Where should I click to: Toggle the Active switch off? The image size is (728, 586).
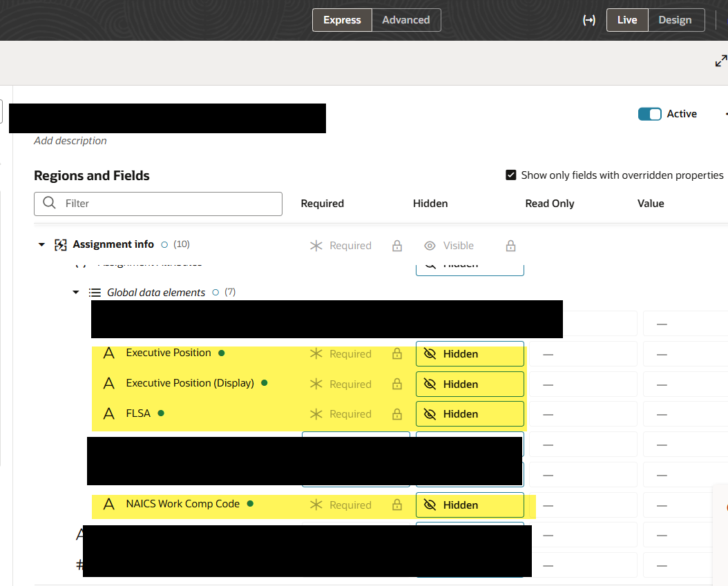point(650,113)
